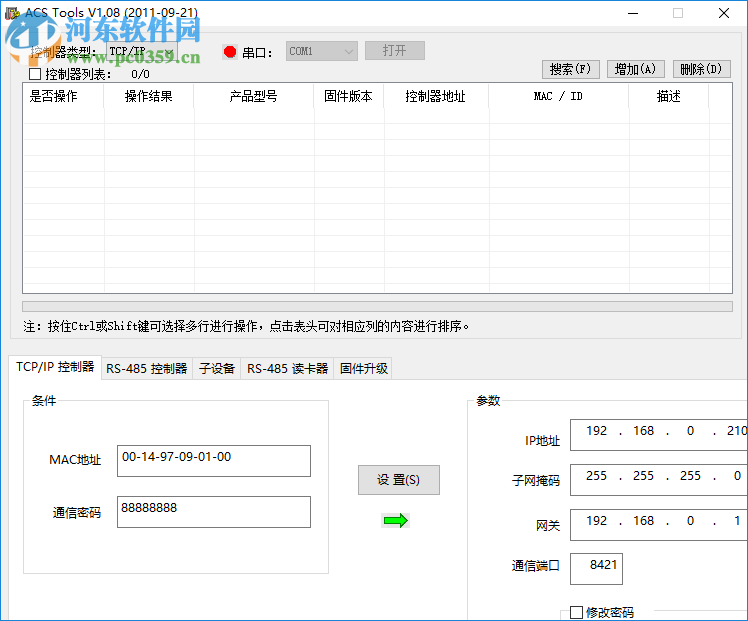The image size is (748, 621).
Task: Click the IP地址 field showing 192.168.0.210
Action: tap(659, 435)
